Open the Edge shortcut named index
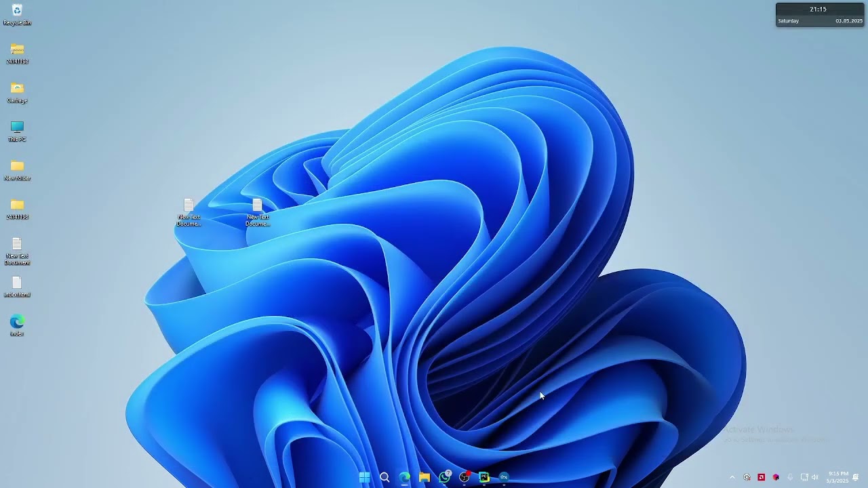 point(17,325)
